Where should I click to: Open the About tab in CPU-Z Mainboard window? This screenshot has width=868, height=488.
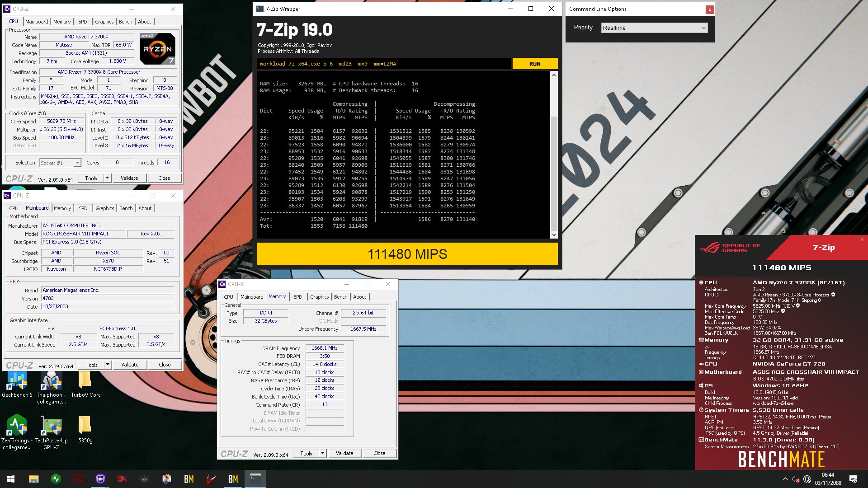pos(145,208)
